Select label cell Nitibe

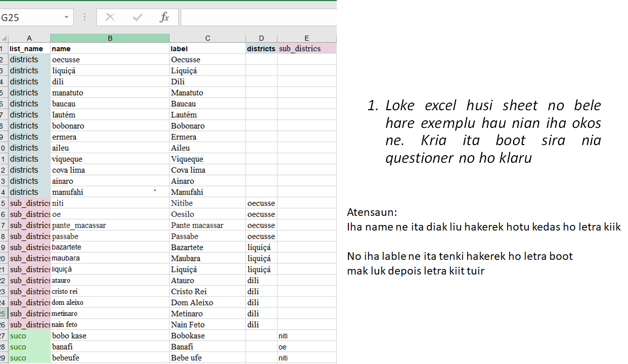[x=207, y=203]
